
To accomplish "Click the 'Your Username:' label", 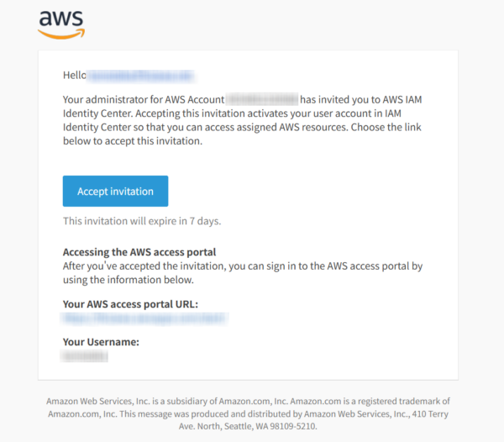I will click(x=101, y=342).
